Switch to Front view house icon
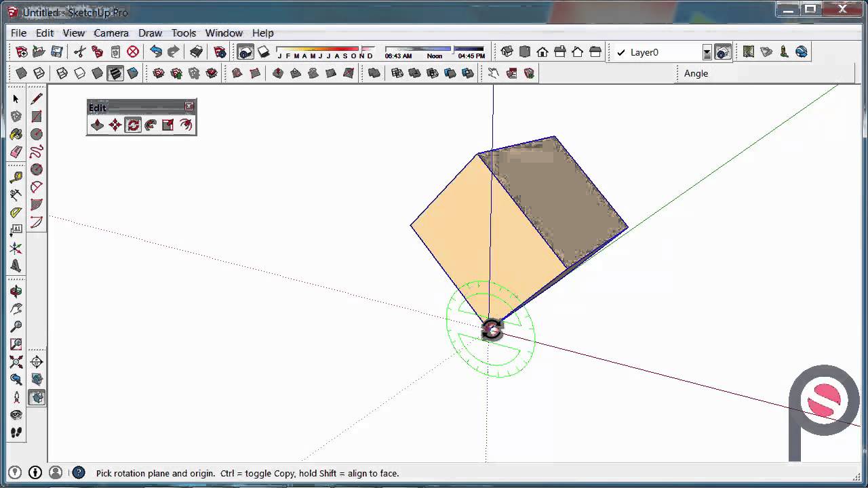The image size is (868, 488). click(542, 52)
